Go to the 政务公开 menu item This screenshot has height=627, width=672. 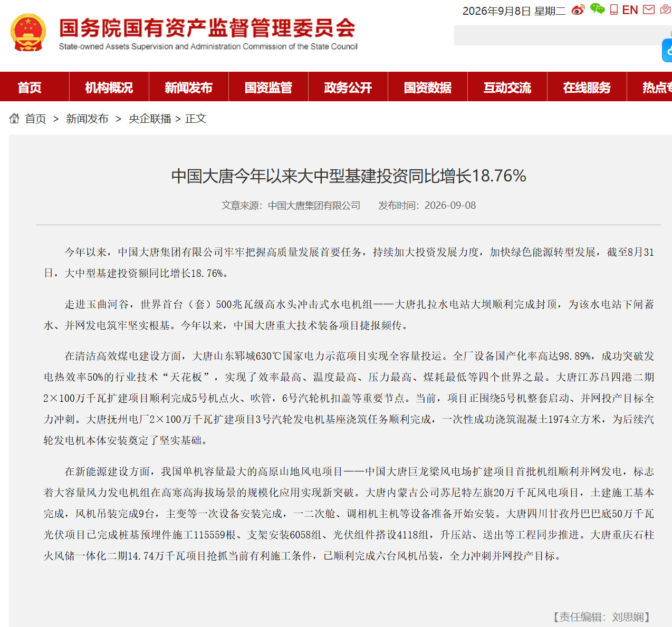pyautogui.click(x=348, y=88)
